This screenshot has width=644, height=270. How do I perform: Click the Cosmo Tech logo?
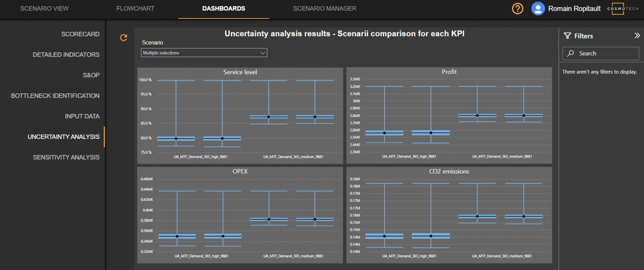coord(626,9)
